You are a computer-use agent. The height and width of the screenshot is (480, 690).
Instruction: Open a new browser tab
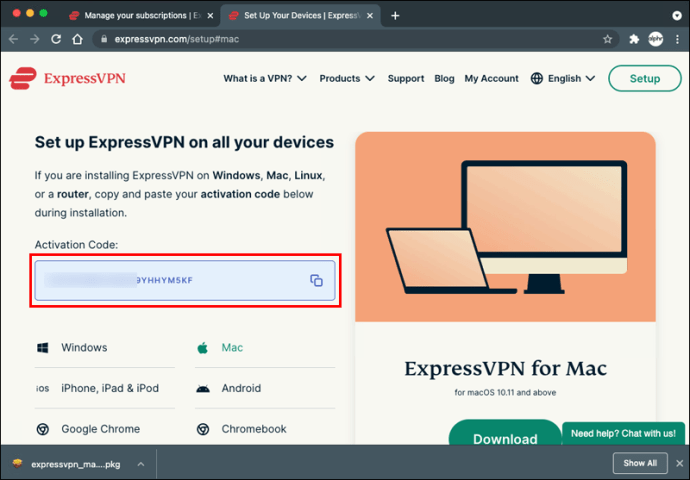point(395,16)
